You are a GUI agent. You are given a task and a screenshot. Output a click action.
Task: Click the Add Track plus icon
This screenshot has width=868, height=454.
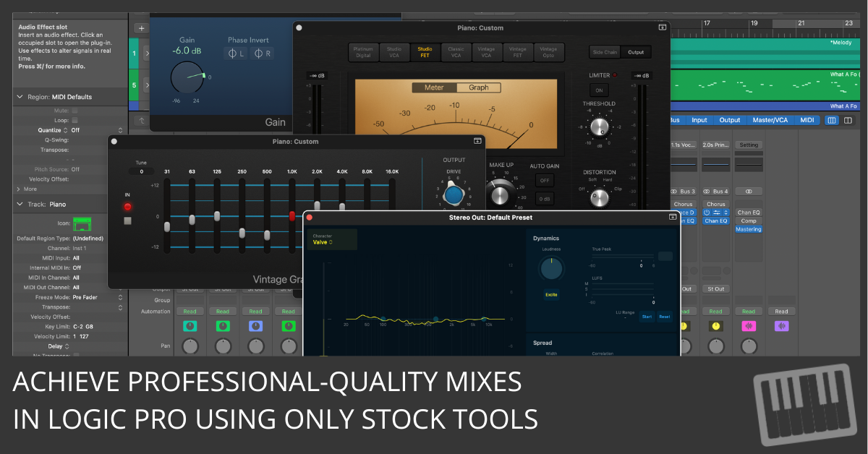[141, 27]
